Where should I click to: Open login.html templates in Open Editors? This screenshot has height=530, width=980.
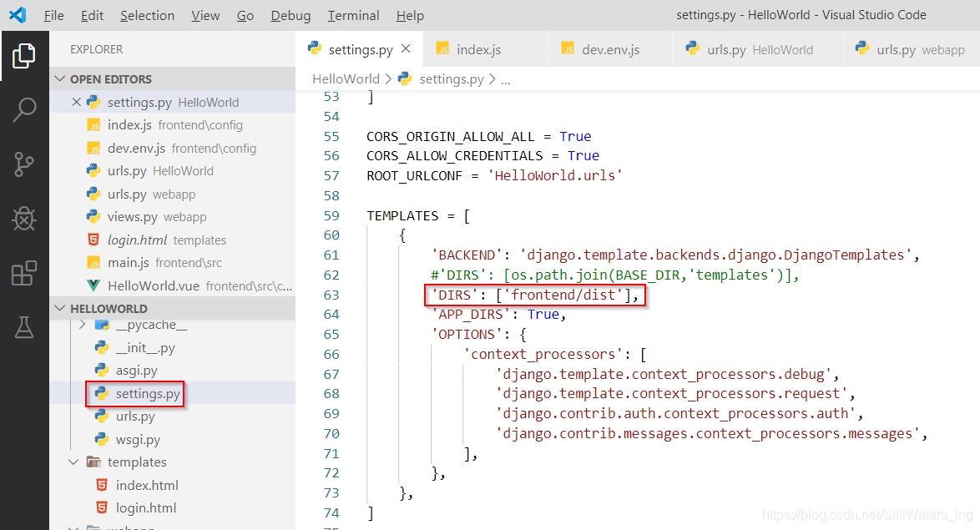(x=173, y=240)
